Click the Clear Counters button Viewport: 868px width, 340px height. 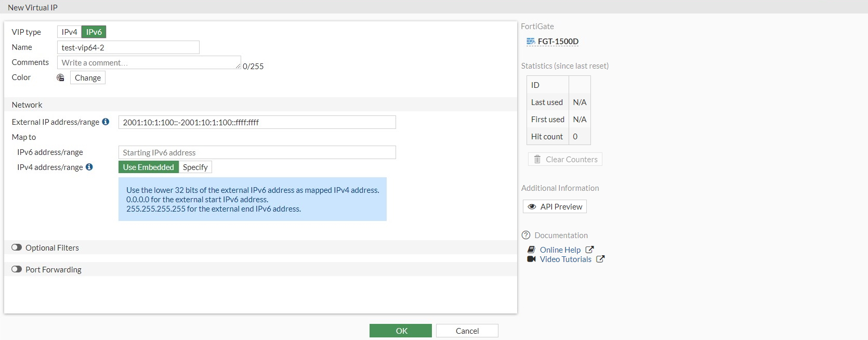[565, 159]
